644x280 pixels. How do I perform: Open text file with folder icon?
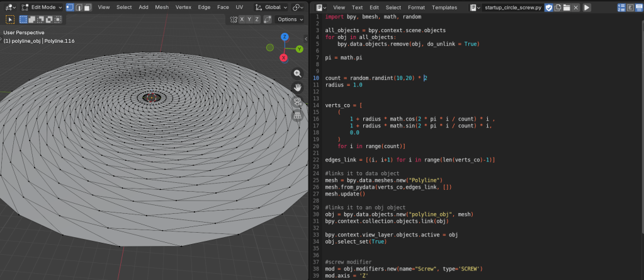tap(567, 7)
